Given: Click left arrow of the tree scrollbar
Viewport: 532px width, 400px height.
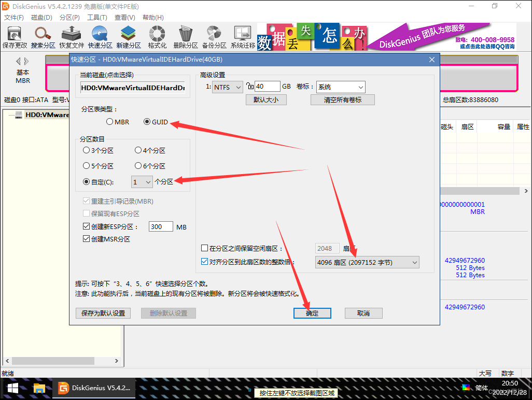Looking at the screenshot, I should pyautogui.click(x=7, y=361).
